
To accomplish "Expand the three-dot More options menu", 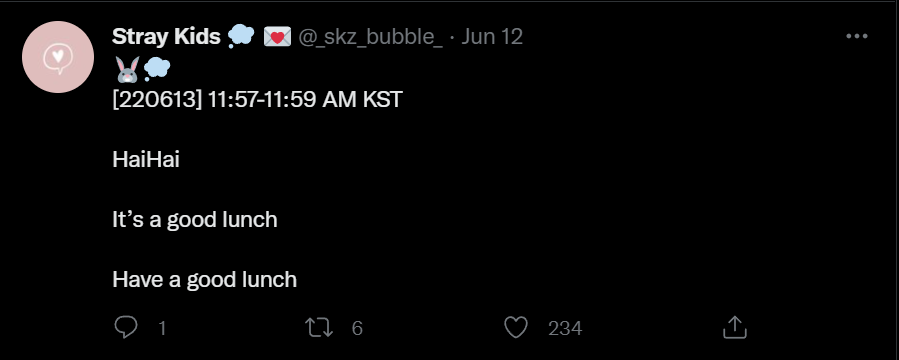I will tap(857, 36).
